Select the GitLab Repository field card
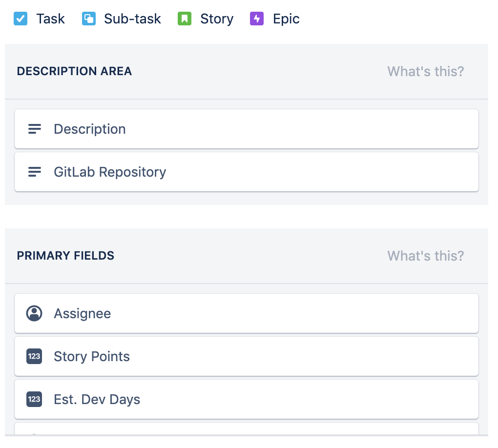The width and height of the screenshot is (498, 448). pyautogui.click(x=247, y=172)
